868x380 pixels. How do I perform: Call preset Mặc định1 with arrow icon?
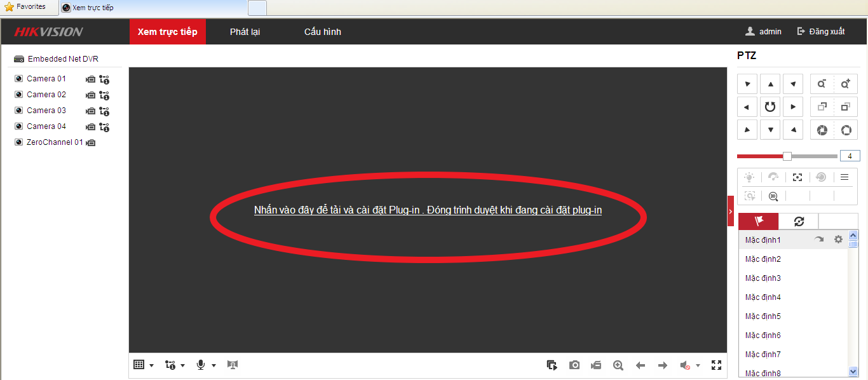pyautogui.click(x=819, y=240)
